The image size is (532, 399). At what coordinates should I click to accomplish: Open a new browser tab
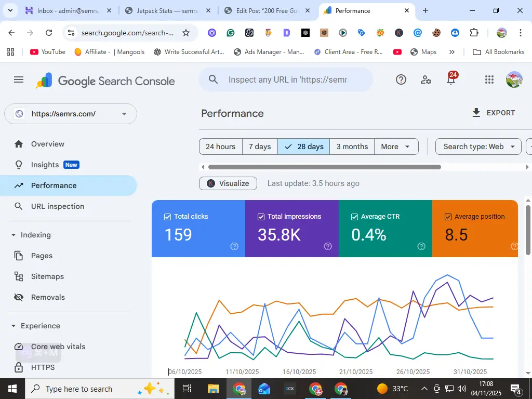click(x=425, y=10)
